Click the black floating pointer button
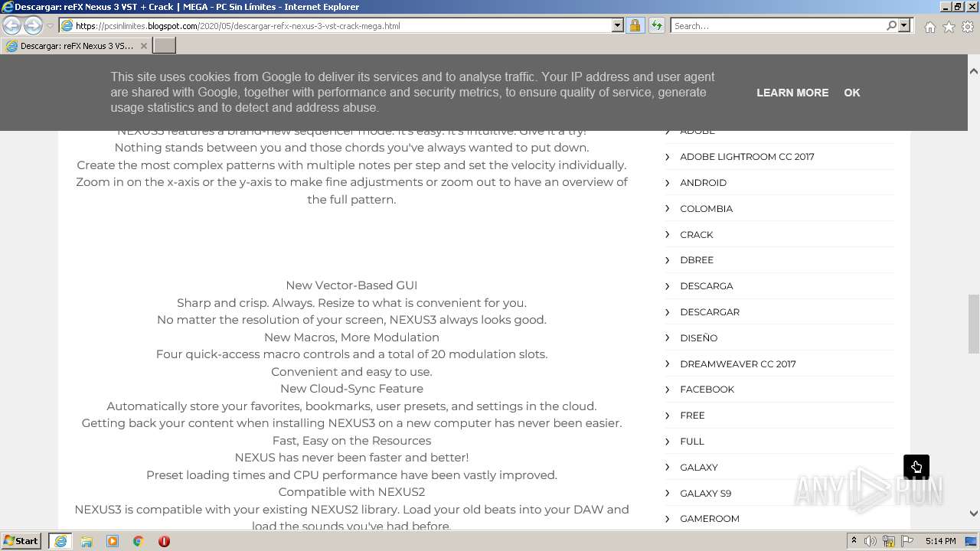This screenshot has height=551, width=980. pos(916,467)
